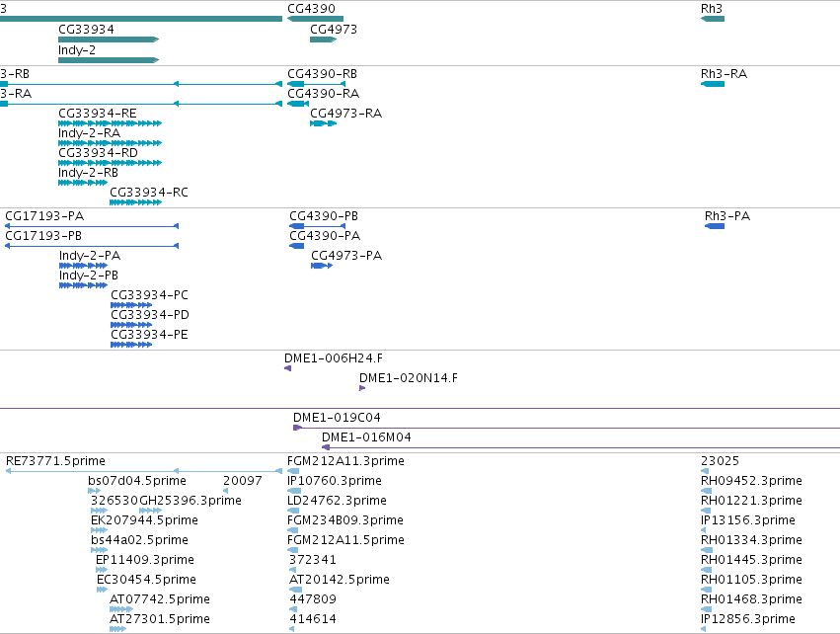The image size is (840, 634).
Task: Click transcript CG4390-RB
Action: click(316, 84)
